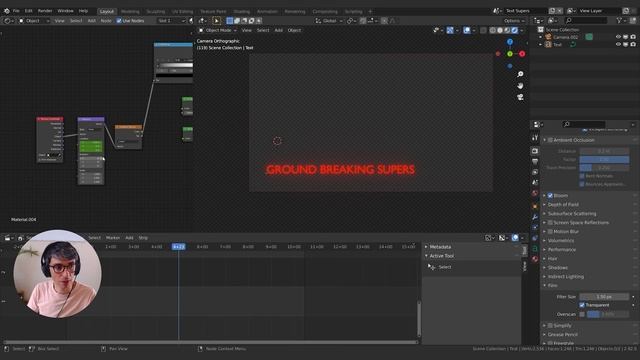The image size is (640, 360).
Task: Open the View Layer properties tab icon
Action: pos(535,172)
